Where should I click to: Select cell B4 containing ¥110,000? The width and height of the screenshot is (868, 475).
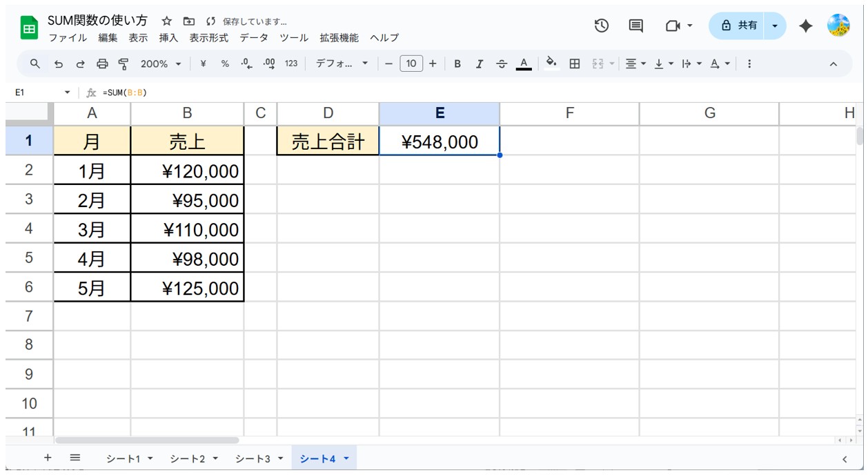tap(187, 229)
